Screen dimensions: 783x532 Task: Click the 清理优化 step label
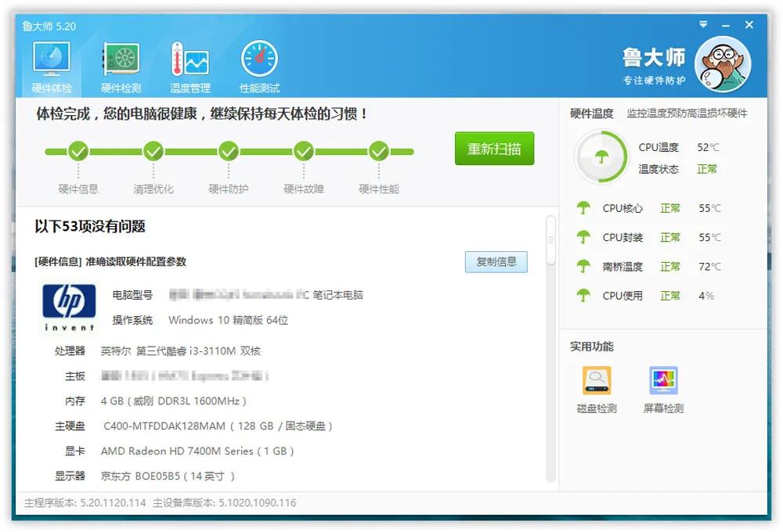pos(153,189)
